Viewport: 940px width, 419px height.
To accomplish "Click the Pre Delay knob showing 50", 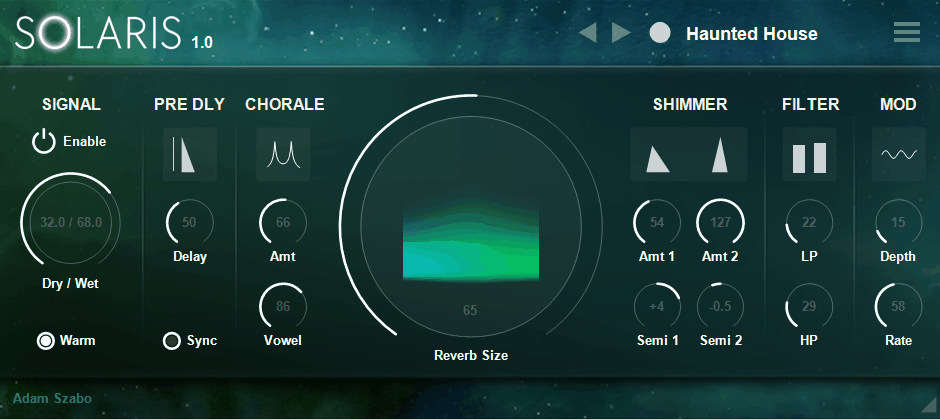I will (189, 222).
